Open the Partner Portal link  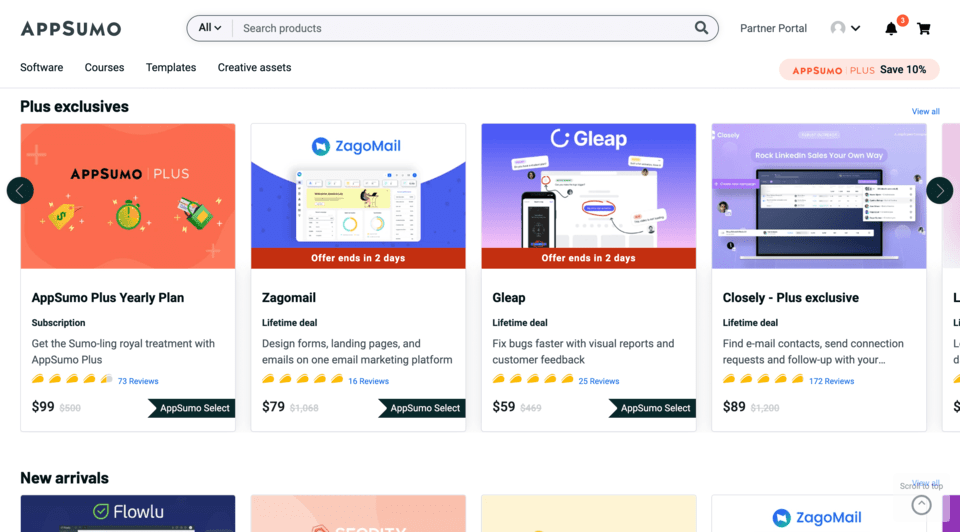[773, 28]
